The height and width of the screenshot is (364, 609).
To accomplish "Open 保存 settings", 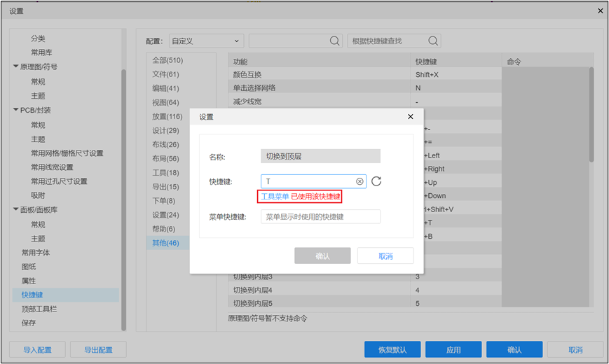I will pyautogui.click(x=28, y=323).
